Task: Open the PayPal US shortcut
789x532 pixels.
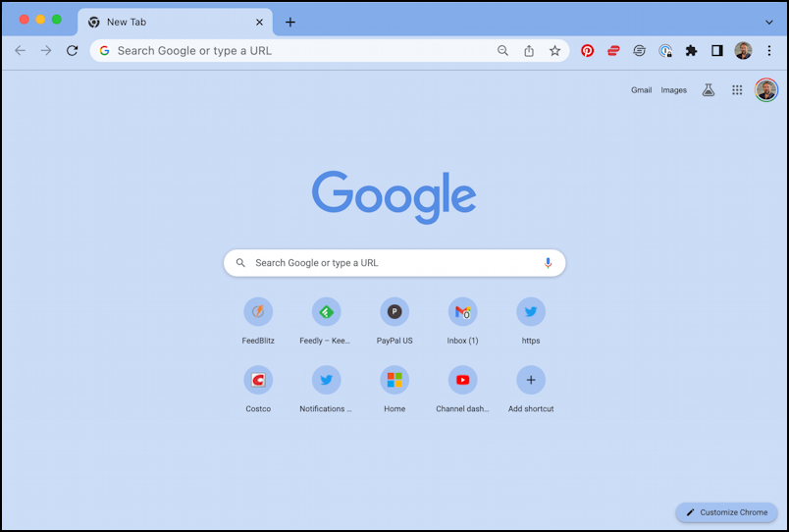Action: (394, 320)
